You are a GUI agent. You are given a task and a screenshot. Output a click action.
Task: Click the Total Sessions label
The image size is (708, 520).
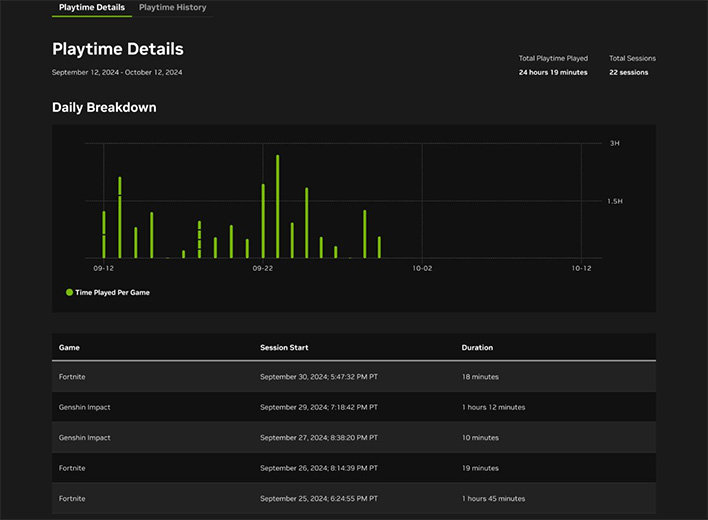point(632,58)
